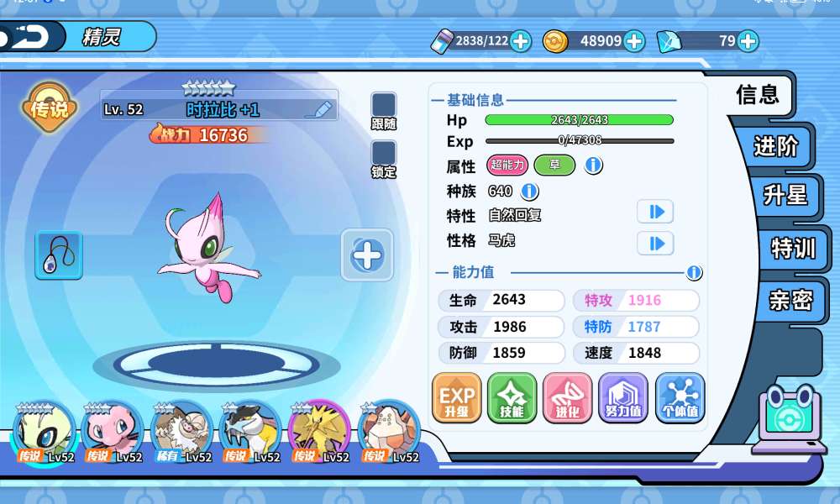
Task: Open the 技能 skills icon
Action: coord(512,398)
